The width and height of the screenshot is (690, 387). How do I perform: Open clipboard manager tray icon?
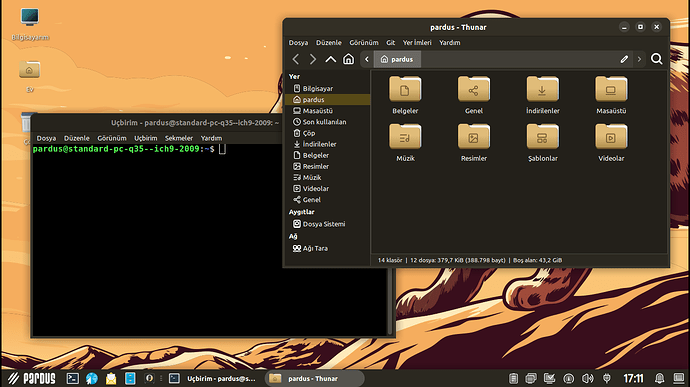click(513, 378)
